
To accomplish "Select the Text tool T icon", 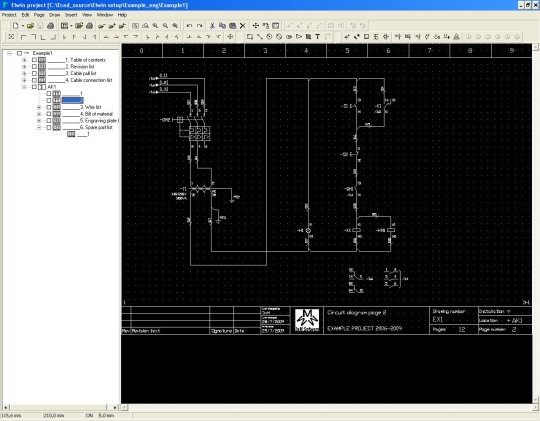I will pos(318,37).
